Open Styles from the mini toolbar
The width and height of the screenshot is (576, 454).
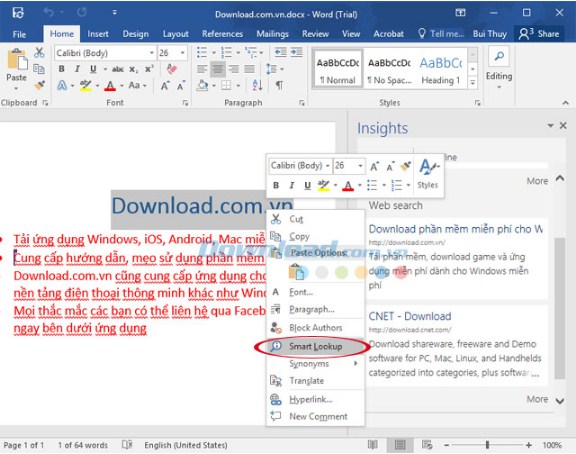tap(428, 174)
